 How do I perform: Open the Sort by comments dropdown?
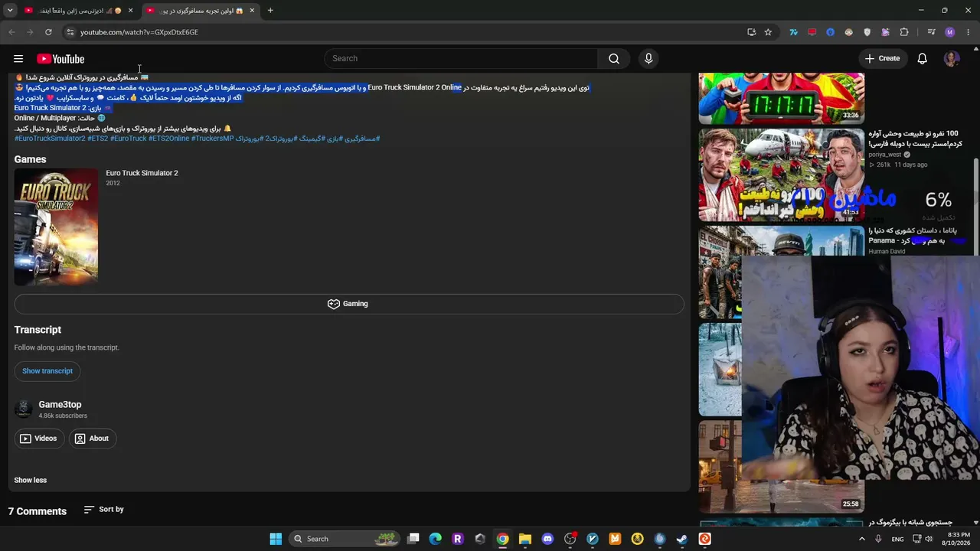[104, 510]
